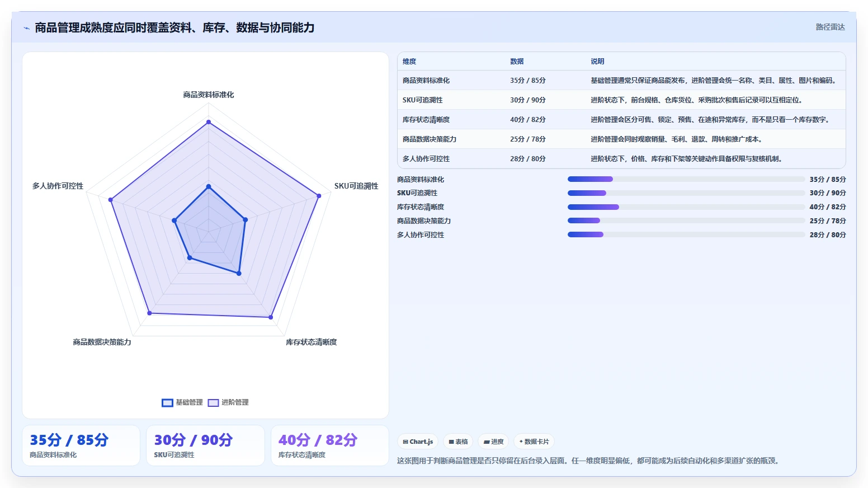The height and width of the screenshot is (488, 868).
Task: Click the title icon beside 商品管理成熟度 heading
Action: click(x=26, y=28)
